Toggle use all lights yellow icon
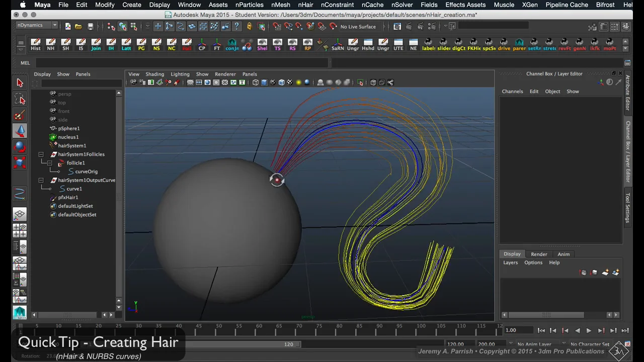This screenshot has width=644, height=362. point(298,82)
